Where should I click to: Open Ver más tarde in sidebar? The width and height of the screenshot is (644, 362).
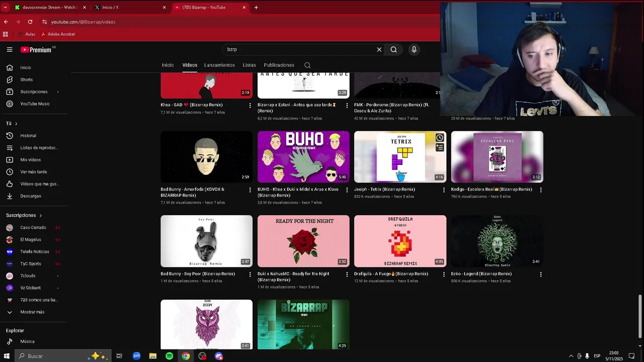point(34,171)
